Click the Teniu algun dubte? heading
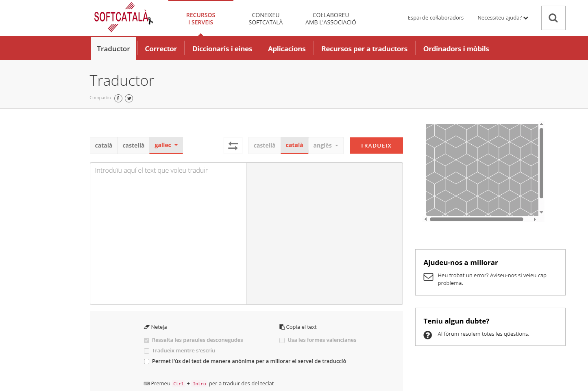Image resolution: width=588 pixels, height=391 pixels. click(x=456, y=321)
